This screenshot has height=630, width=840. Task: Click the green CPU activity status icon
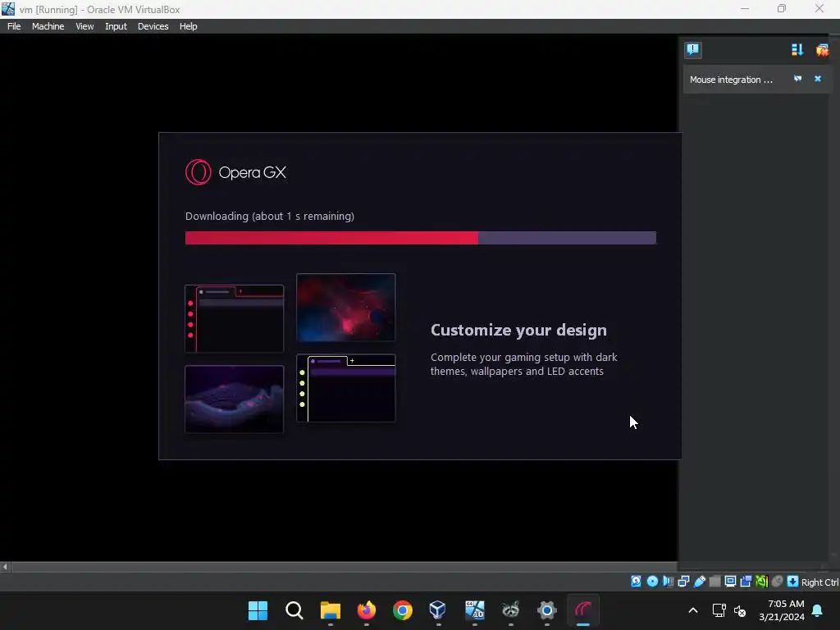tap(762, 582)
